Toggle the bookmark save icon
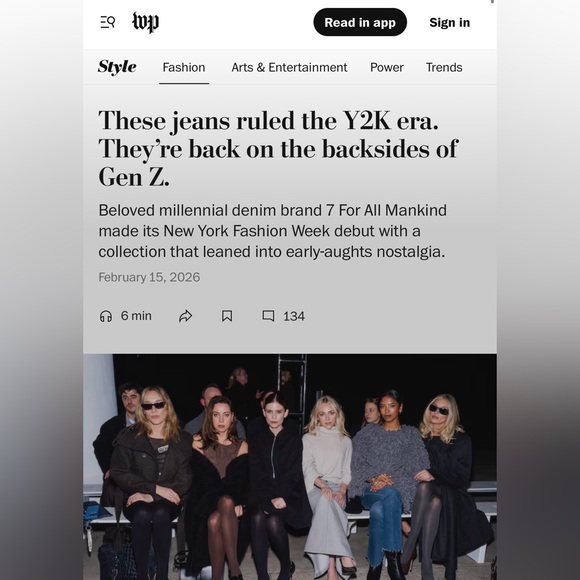The height and width of the screenshot is (580, 580). click(227, 316)
